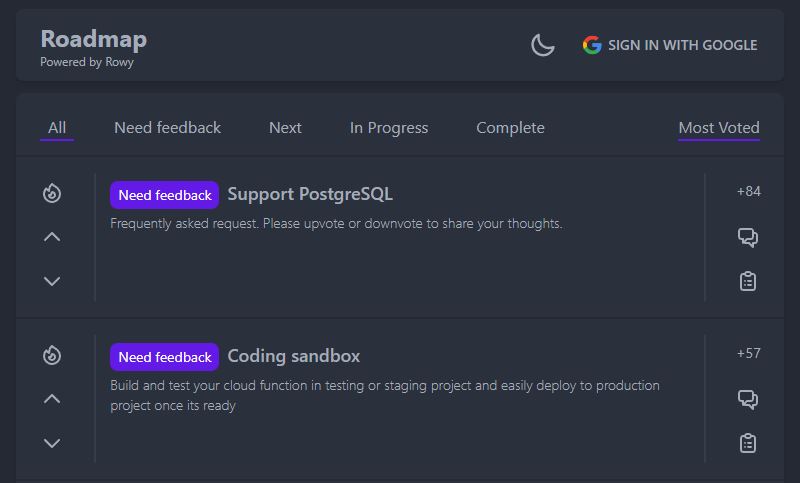Screen dimensions: 800x483
Task: Downvote the Support PostgreSQL request
Action: [52, 281]
